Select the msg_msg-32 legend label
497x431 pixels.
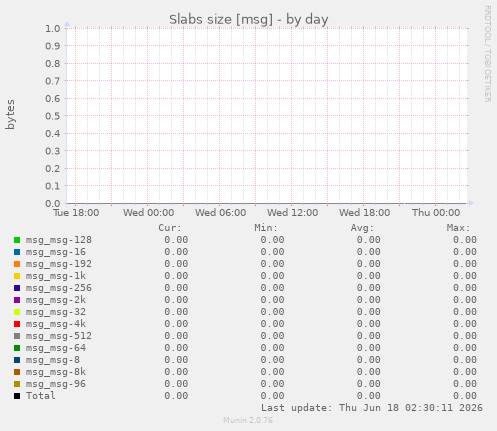click(x=56, y=312)
